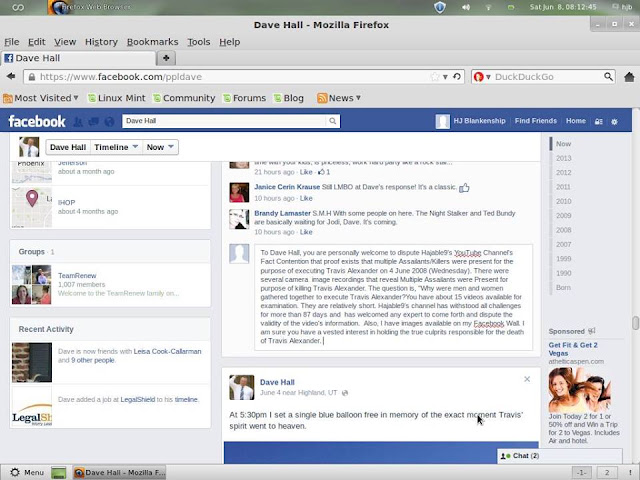Click the show desktop taskbar icon
640x480 pixels.
coord(59,473)
